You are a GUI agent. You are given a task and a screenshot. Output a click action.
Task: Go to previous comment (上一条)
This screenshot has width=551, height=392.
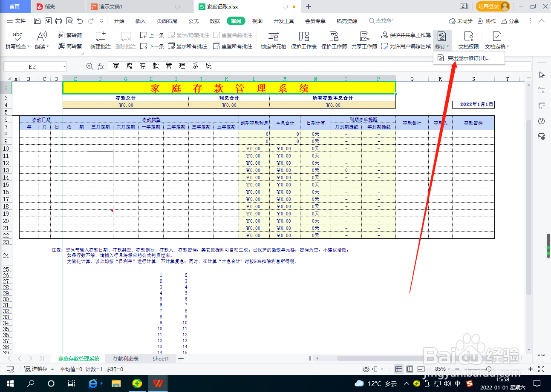point(152,35)
